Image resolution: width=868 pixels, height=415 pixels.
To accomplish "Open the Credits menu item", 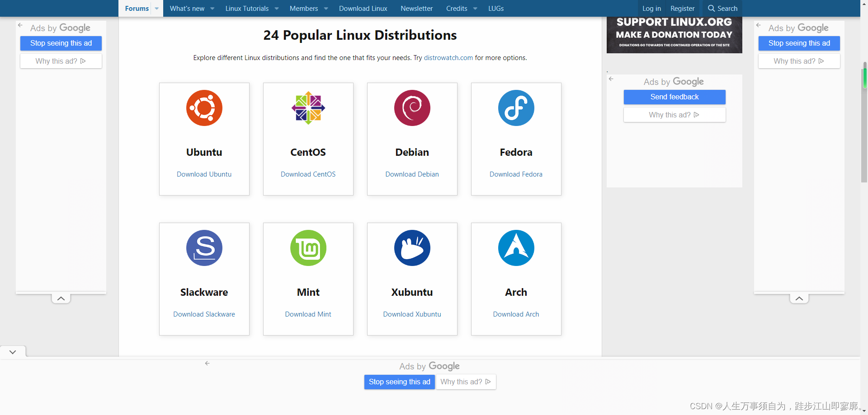I will coord(457,9).
